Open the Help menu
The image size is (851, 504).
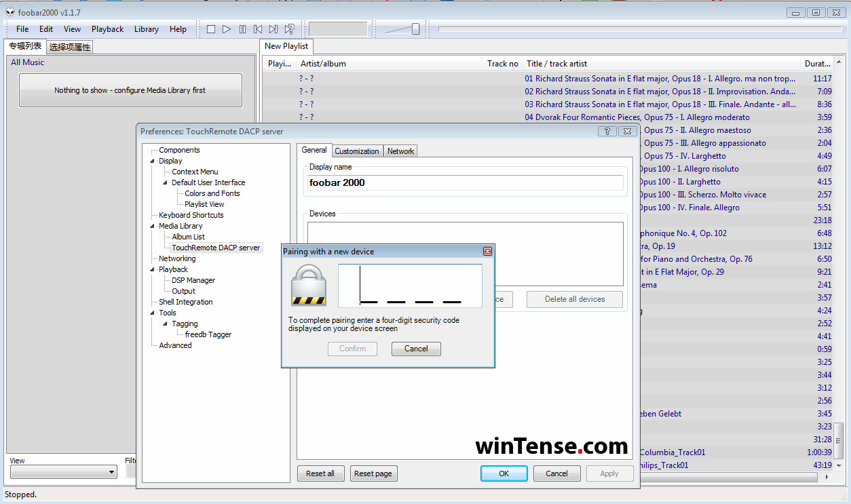pos(178,29)
